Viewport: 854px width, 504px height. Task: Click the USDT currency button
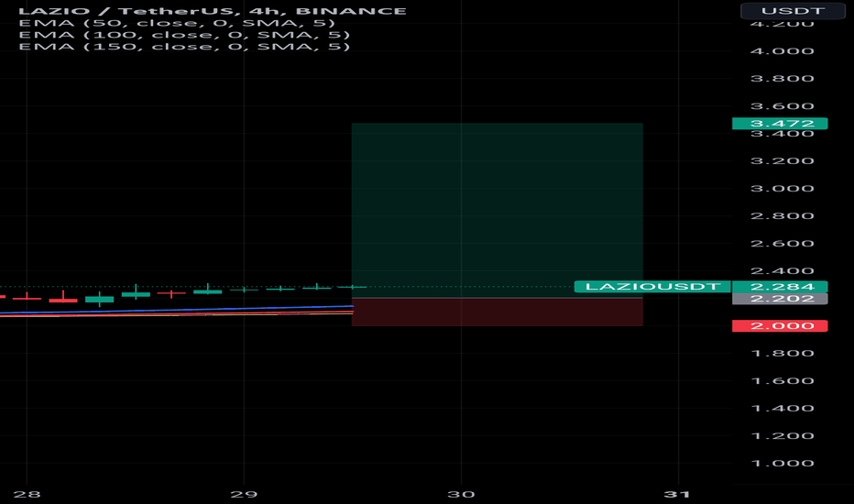point(793,11)
